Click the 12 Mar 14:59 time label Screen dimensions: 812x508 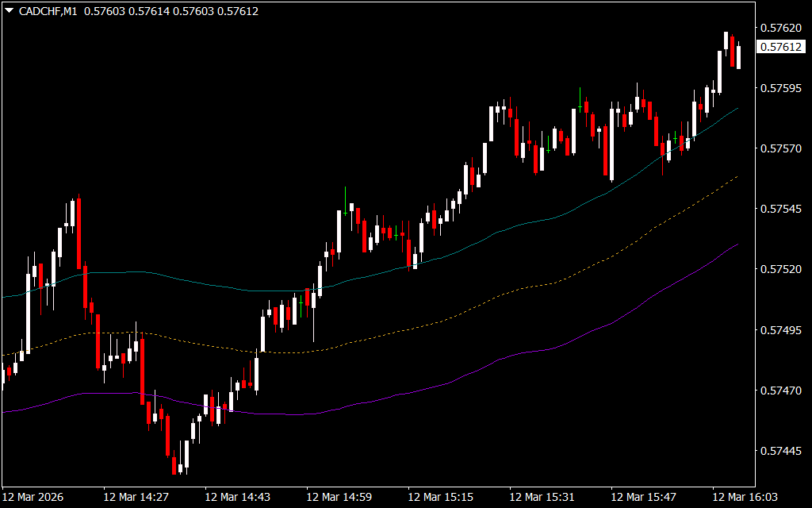339,497
